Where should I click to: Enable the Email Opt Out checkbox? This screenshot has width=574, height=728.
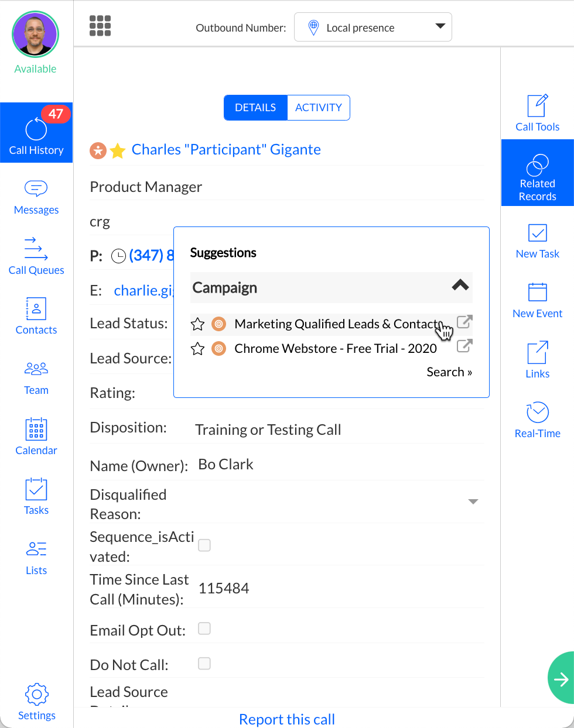(x=204, y=629)
